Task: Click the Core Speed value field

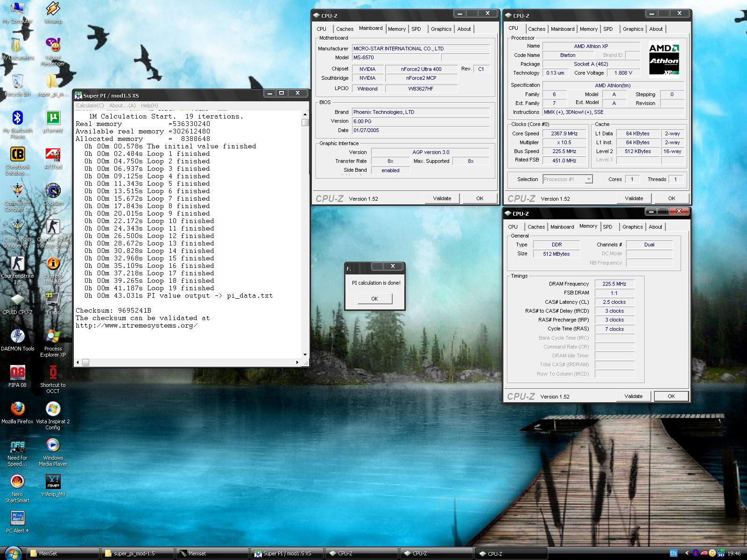Action: pos(564,133)
